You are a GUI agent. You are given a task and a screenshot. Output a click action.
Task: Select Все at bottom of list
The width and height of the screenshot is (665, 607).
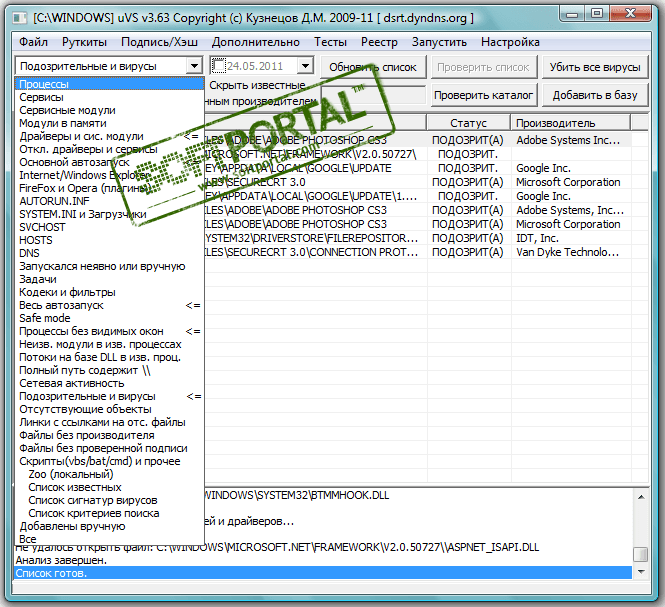coord(109,539)
